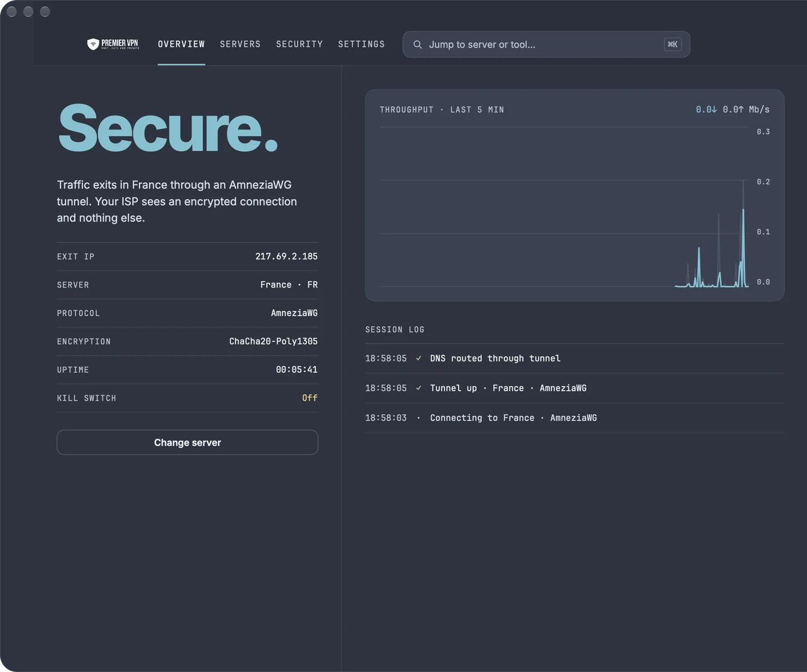This screenshot has height=672, width=807.
Task: Select the Tunnel up · France log entry
Action: tap(574, 388)
